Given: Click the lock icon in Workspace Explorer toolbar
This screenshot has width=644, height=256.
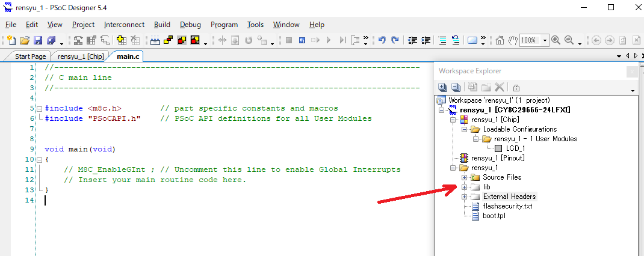Looking at the screenshot, I should [x=516, y=87].
